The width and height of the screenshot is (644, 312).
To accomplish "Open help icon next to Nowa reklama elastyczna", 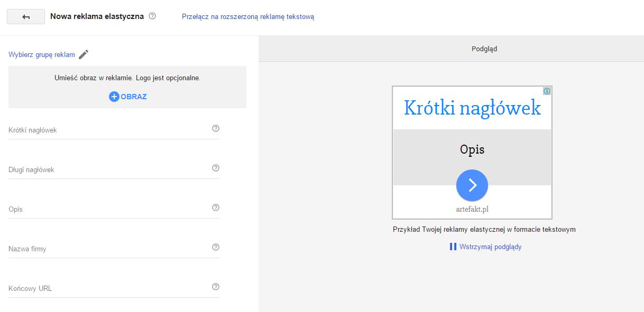I will tap(152, 16).
